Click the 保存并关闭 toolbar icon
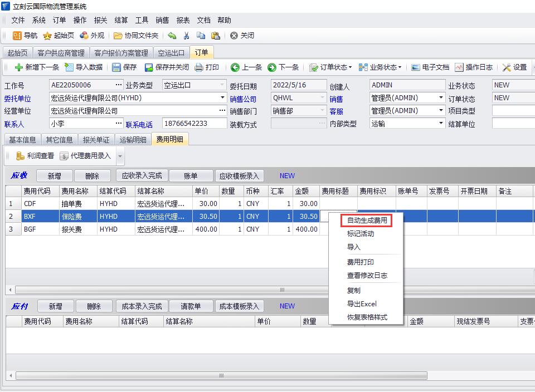The height and width of the screenshot is (392, 535). pyautogui.click(x=149, y=67)
